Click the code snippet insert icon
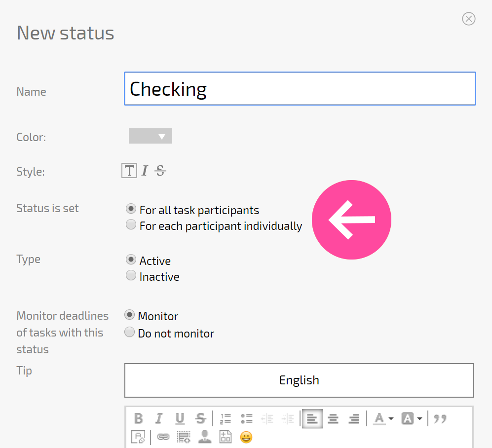The height and width of the screenshot is (448, 492). (x=184, y=437)
